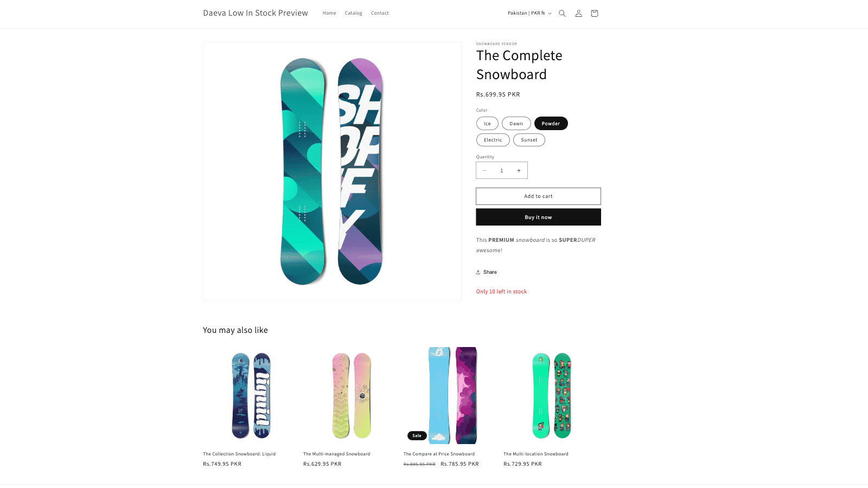Screen dimensions: 868x488
Task: Open the Collection Snowboard: Liquid thumbnail
Action: click(x=251, y=395)
